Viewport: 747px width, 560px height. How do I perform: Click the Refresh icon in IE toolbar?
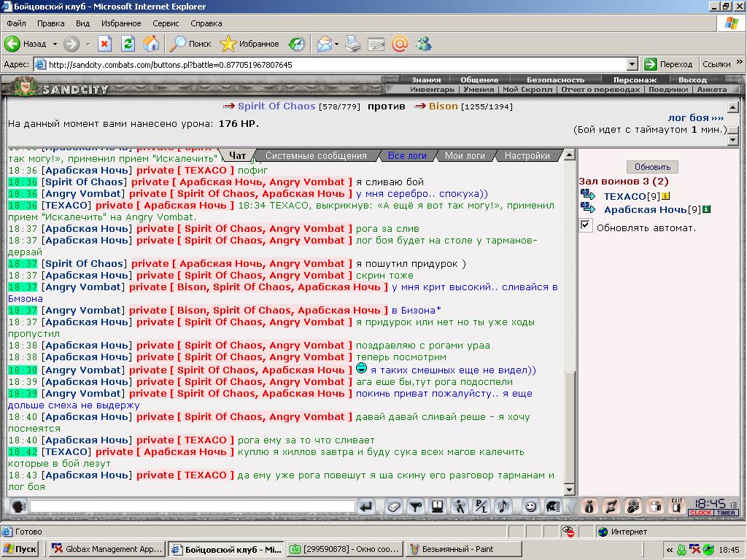click(128, 44)
